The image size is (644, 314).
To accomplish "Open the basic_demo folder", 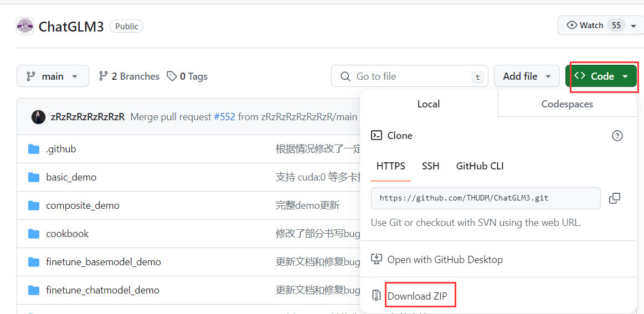I will [x=71, y=177].
